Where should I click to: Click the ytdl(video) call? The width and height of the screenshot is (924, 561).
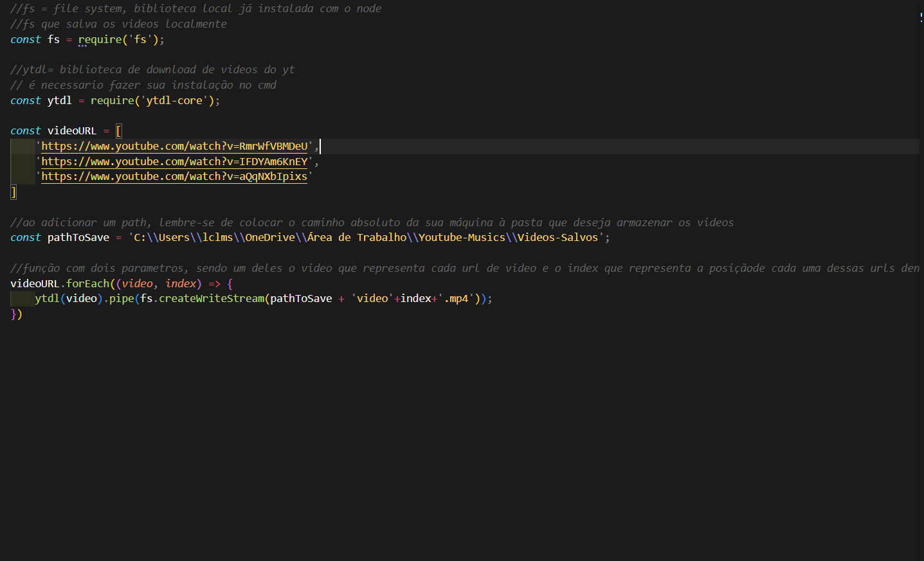click(x=69, y=299)
